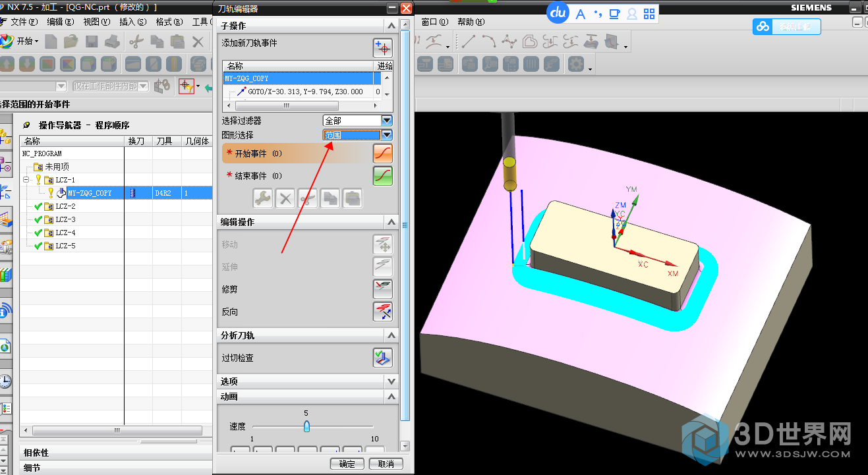The height and width of the screenshot is (475, 868).
Task: Collapse the 子操作 section
Action: [x=391, y=26]
